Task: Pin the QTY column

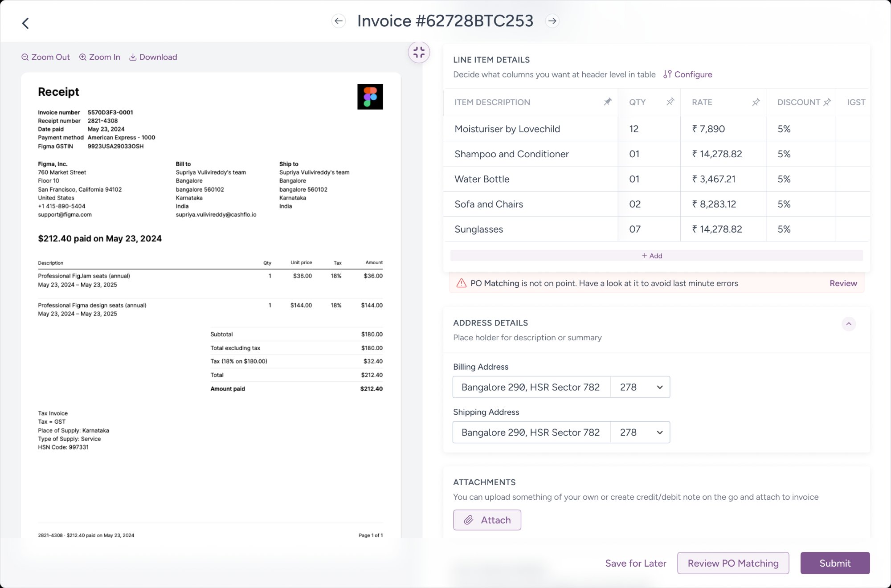Action: (670, 102)
